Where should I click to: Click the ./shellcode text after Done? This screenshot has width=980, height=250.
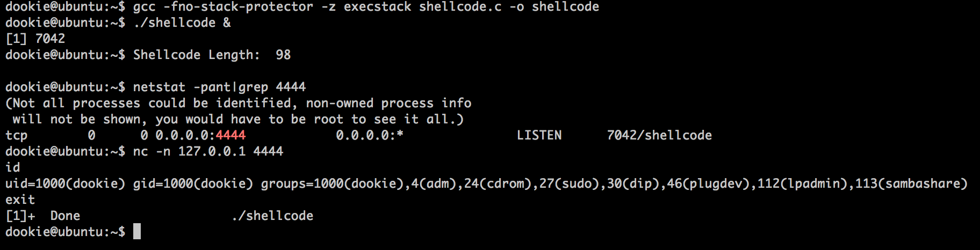coord(272,216)
